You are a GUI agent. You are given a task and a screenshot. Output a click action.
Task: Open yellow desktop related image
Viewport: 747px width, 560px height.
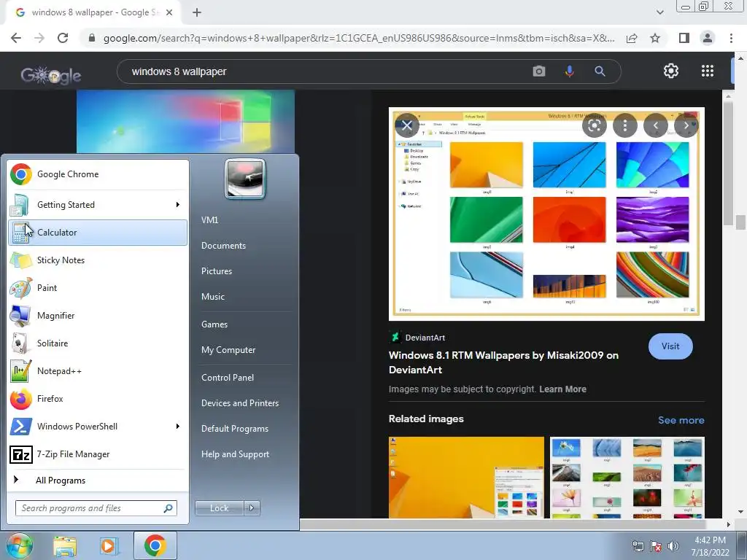[466, 477]
